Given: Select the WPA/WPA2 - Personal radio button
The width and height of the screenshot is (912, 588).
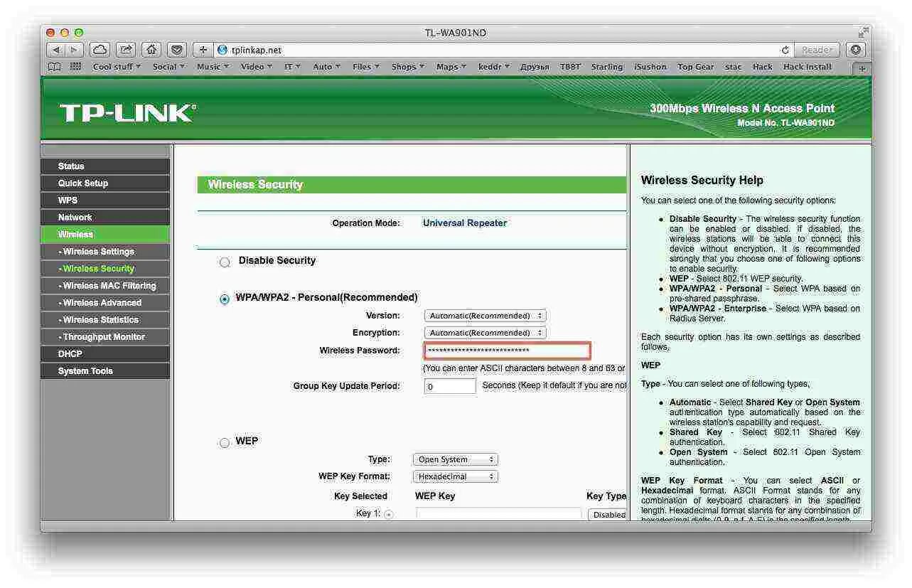Looking at the screenshot, I should [x=225, y=299].
